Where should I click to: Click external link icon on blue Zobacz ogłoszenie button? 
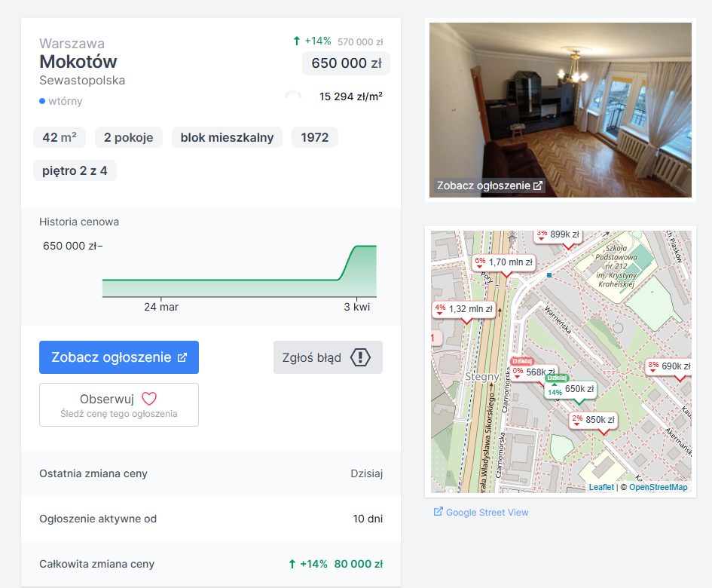[x=182, y=357]
